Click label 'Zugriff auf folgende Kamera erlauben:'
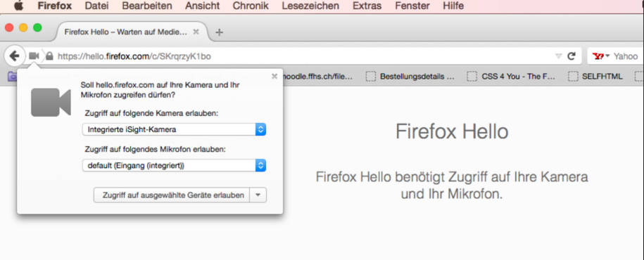Viewport: 644px width, 260px height. 151,113
